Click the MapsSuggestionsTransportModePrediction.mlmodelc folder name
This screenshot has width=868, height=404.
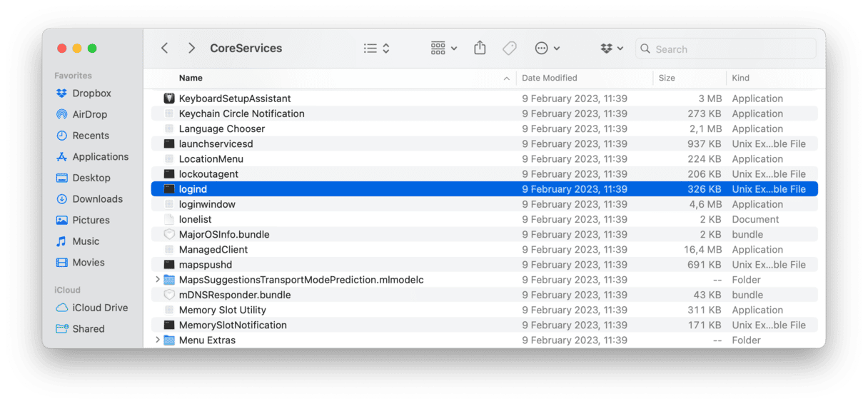301,280
